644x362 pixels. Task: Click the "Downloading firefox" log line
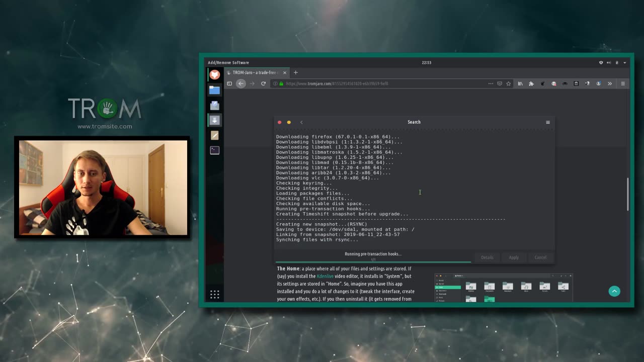point(338,137)
